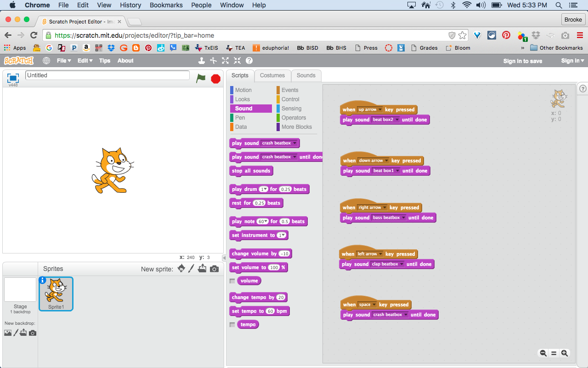Upload backdrop from file
Viewport: 588px width, 368px height.
23,333
